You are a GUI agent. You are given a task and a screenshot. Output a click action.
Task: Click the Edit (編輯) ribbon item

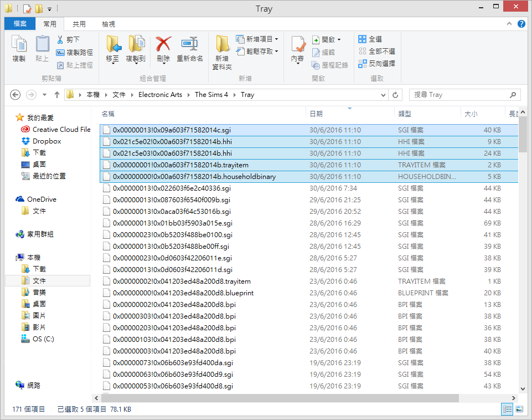[x=324, y=52]
